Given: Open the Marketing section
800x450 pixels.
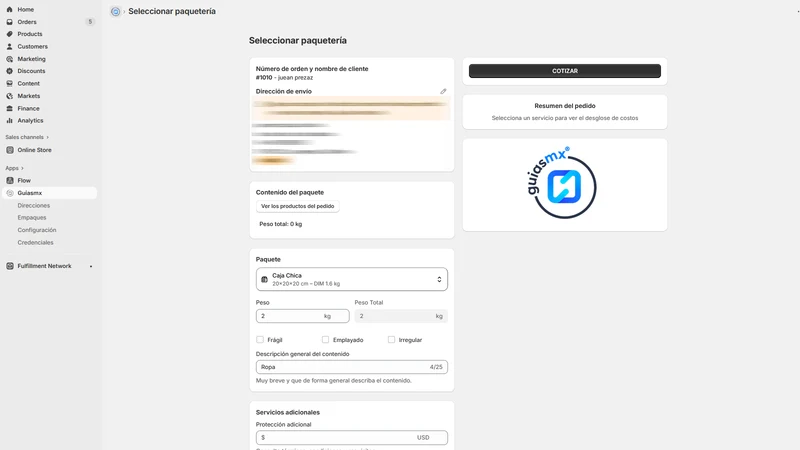Looking at the screenshot, I should [x=31, y=59].
